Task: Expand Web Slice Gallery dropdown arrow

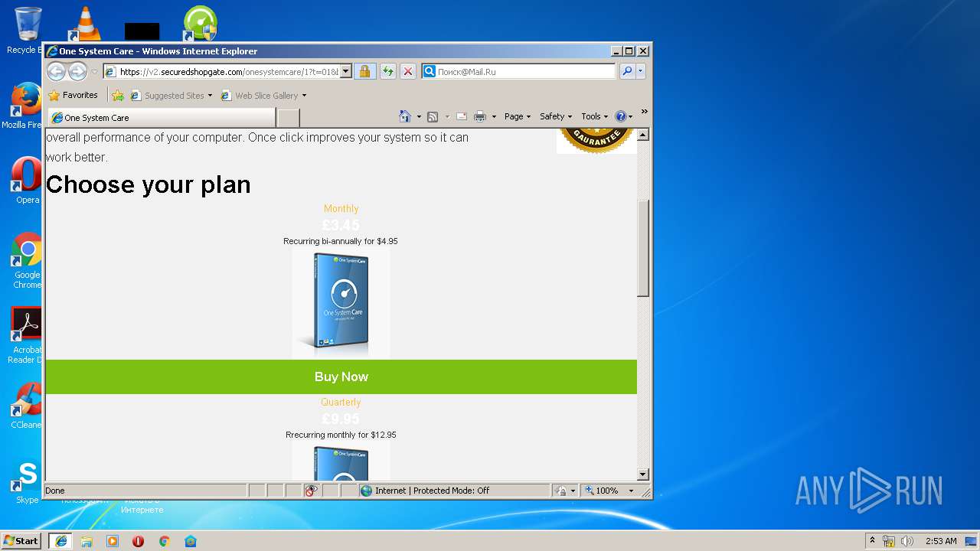Action: 304,96
